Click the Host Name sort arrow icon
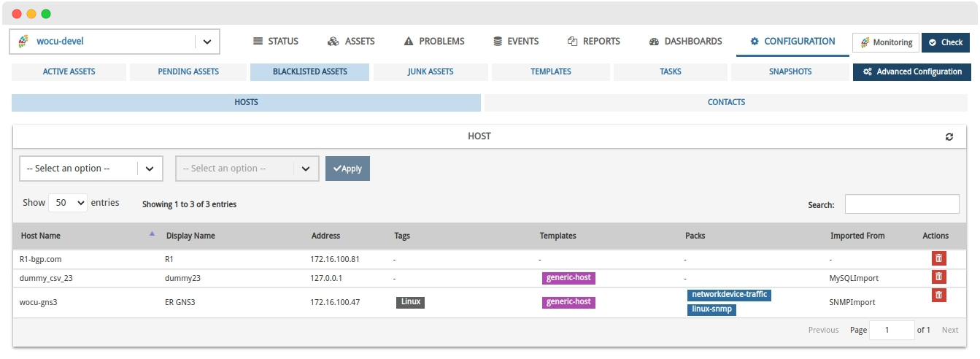Screen dimensions: 980x359 pos(152,234)
